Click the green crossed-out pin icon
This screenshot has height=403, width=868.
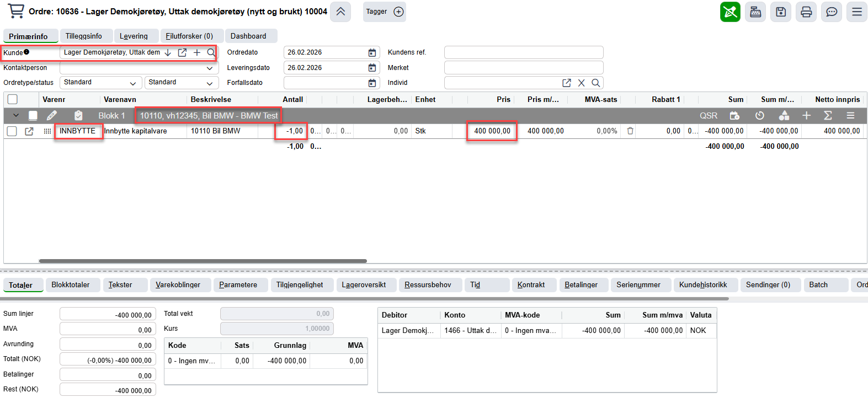(x=730, y=12)
